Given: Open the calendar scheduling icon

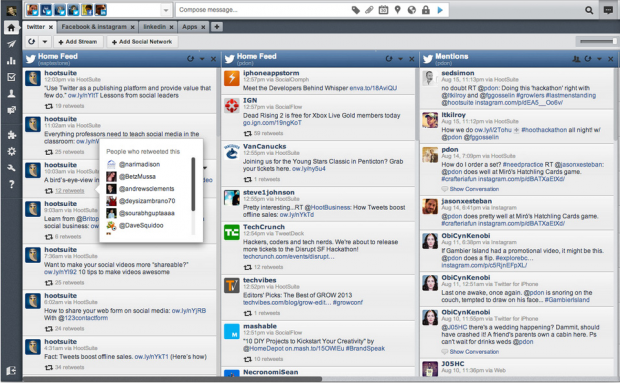Looking at the screenshot, I should pos(383,10).
